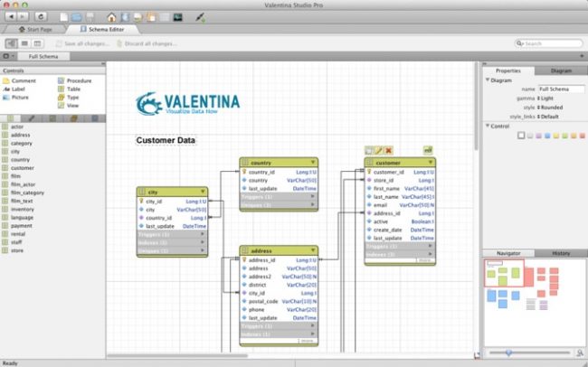Collapse the Control properties section
The height and width of the screenshot is (367, 588).
pyautogui.click(x=488, y=126)
